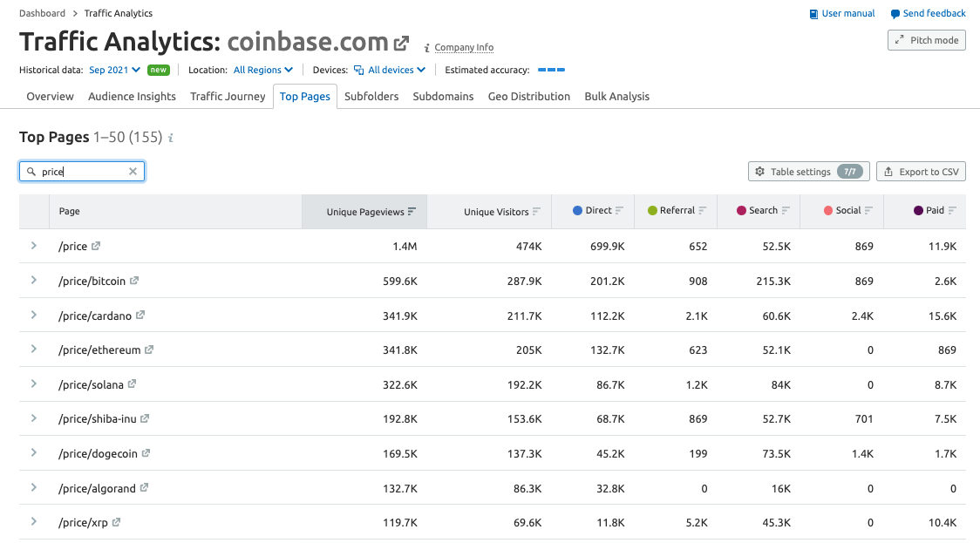980x543 pixels.
Task: Expand the /price/shiba-inu row
Action: 34,418
